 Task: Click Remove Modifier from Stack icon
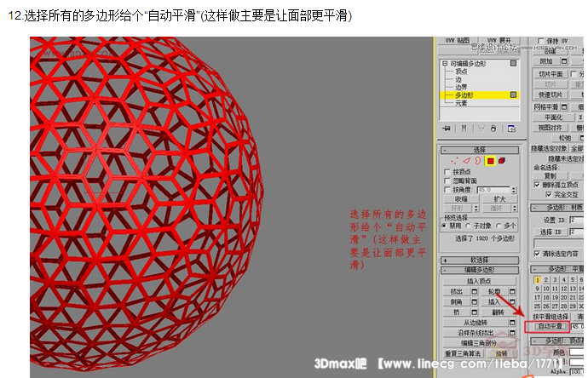[x=493, y=129]
